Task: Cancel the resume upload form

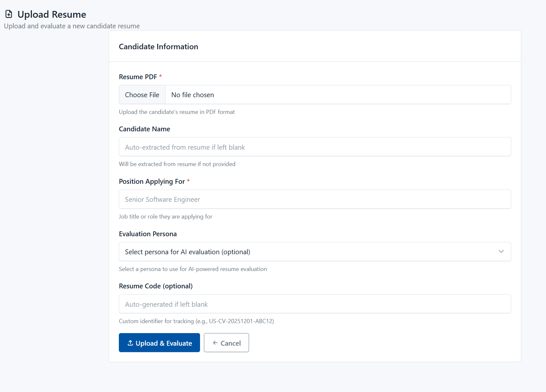Action: (226, 343)
